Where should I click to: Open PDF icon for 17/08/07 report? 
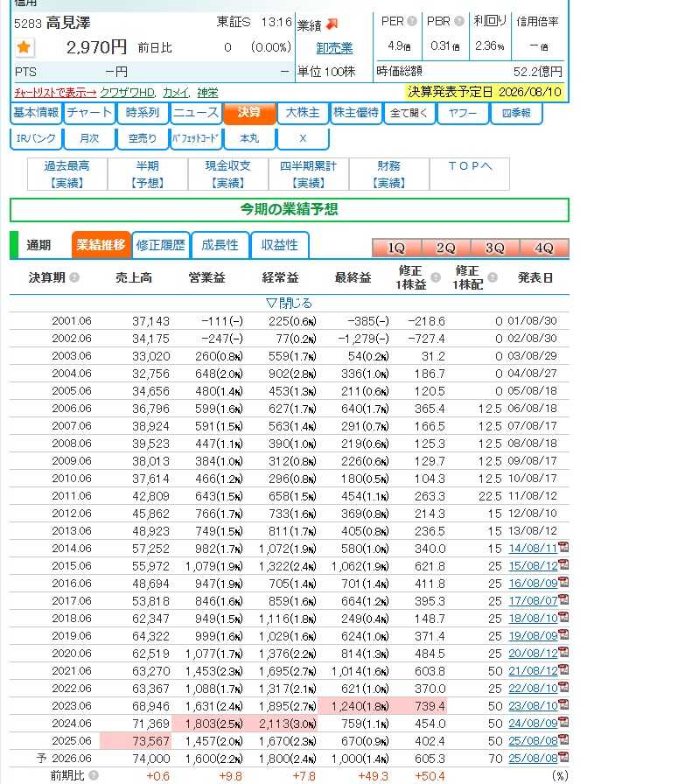point(563,599)
